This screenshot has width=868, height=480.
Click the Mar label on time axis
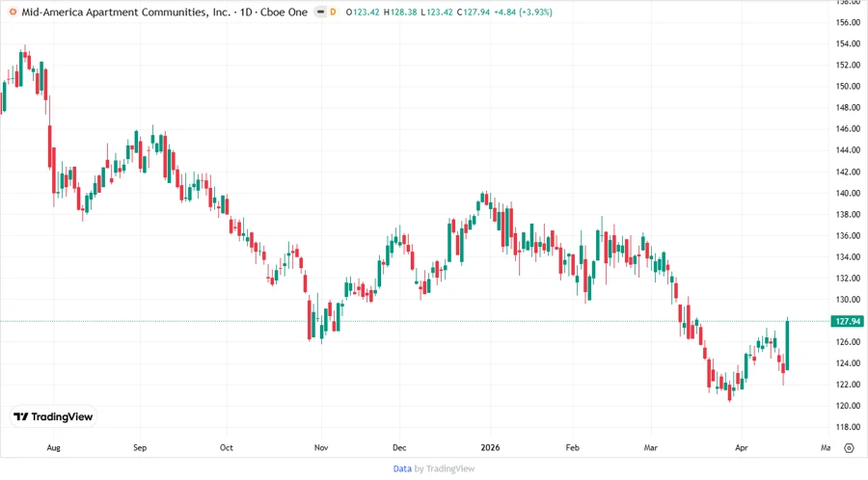point(651,447)
